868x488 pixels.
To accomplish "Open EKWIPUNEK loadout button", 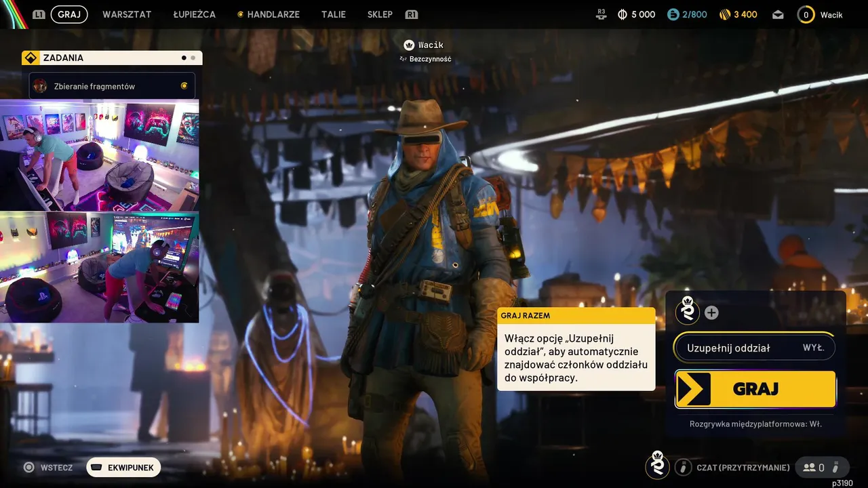I will click(x=123, y=467).
